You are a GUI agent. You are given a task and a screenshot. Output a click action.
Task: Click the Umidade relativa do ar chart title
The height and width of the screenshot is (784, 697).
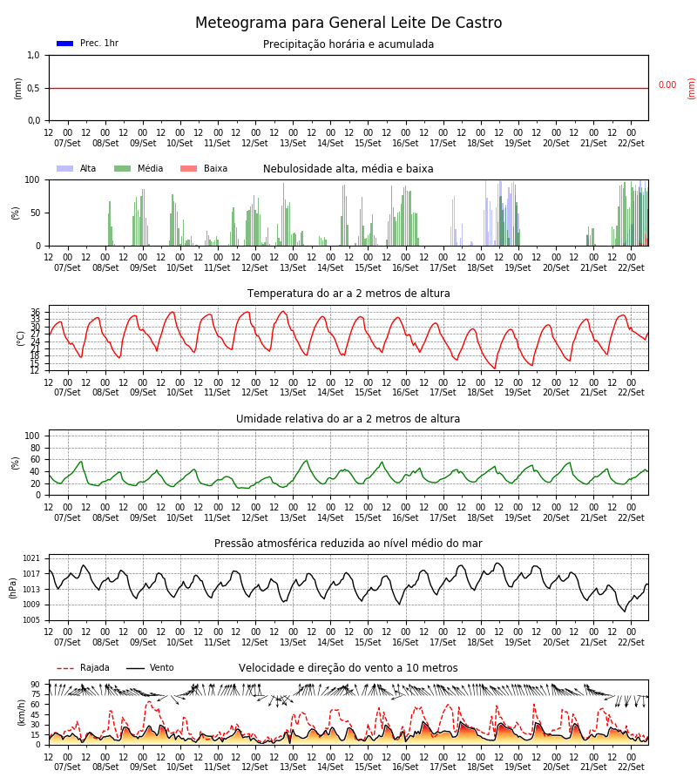348,418
